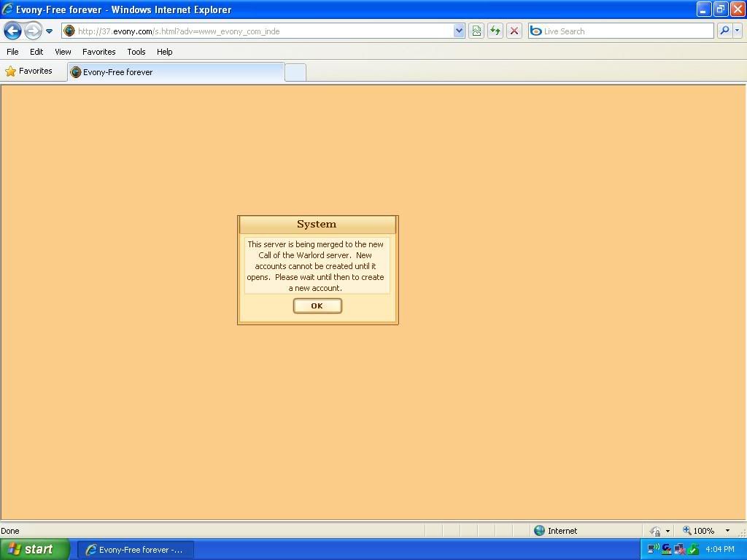Expand the address bar URL dropdown

459,31
